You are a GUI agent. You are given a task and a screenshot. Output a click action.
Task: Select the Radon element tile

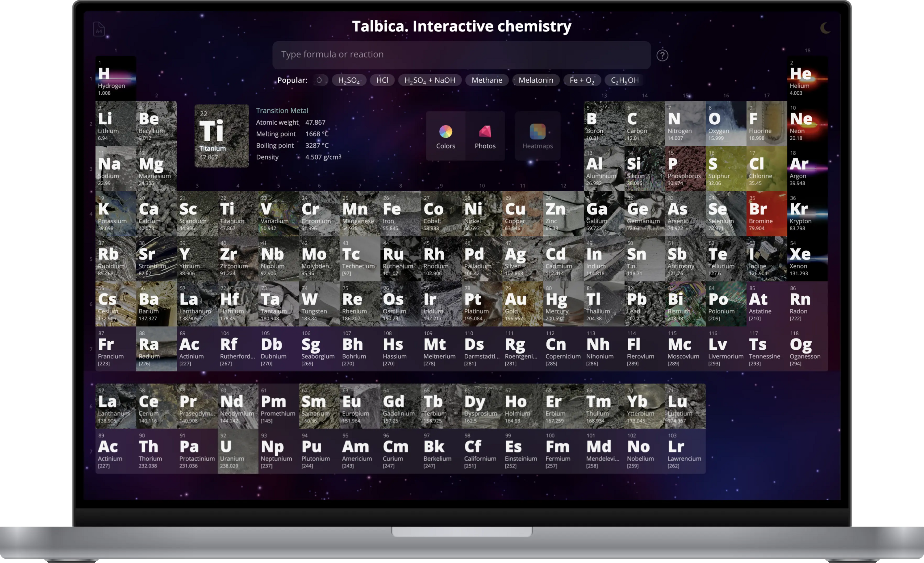[807, 304]
